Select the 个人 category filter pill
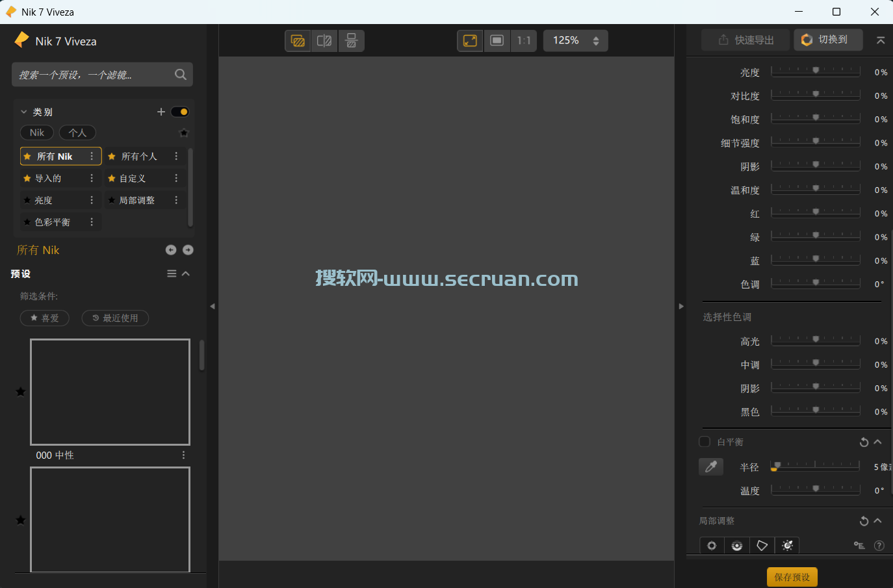The image size is (893, 588). coord(77,133)
